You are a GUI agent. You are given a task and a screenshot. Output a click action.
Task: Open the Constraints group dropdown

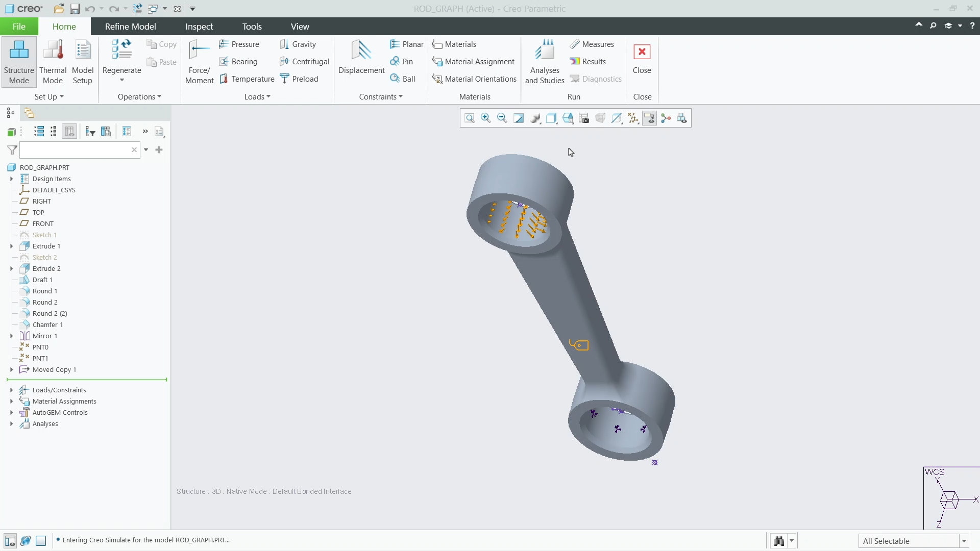click(381, 97)
